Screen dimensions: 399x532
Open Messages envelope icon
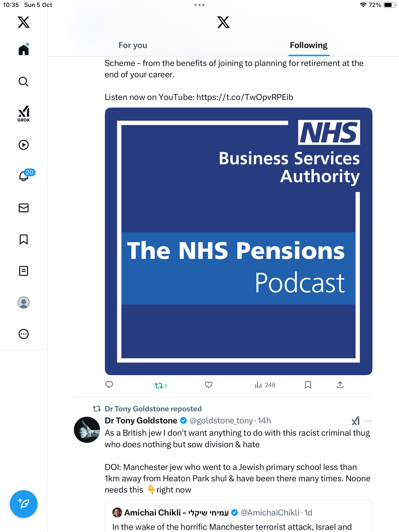[x=24, y=208]
